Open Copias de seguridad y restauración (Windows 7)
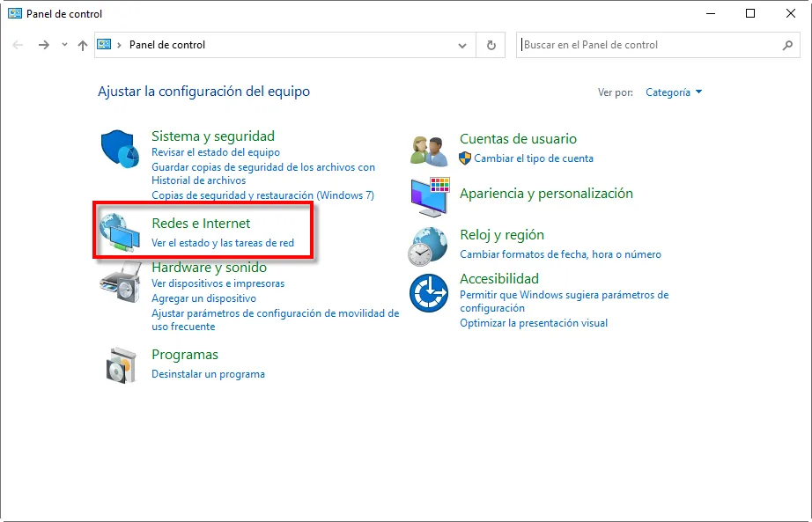The image size is (812, 522). 262,195
